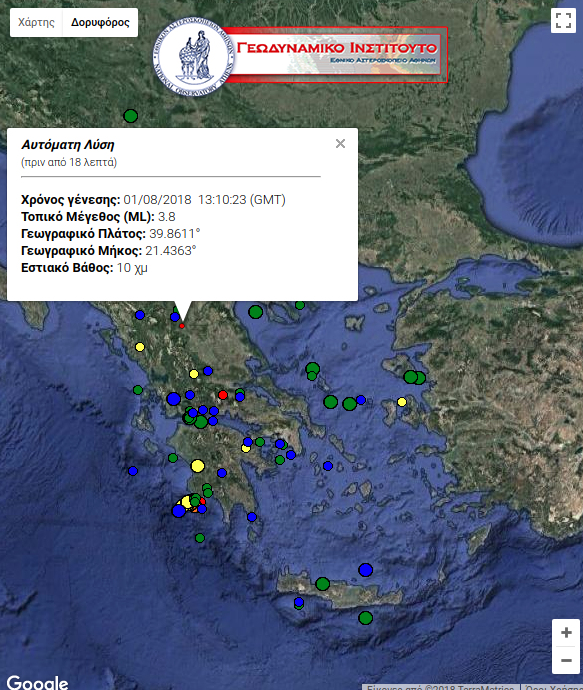583x690 pixels.
Task: Select the green marker south of Crete
Action: [x=365, y=618]
